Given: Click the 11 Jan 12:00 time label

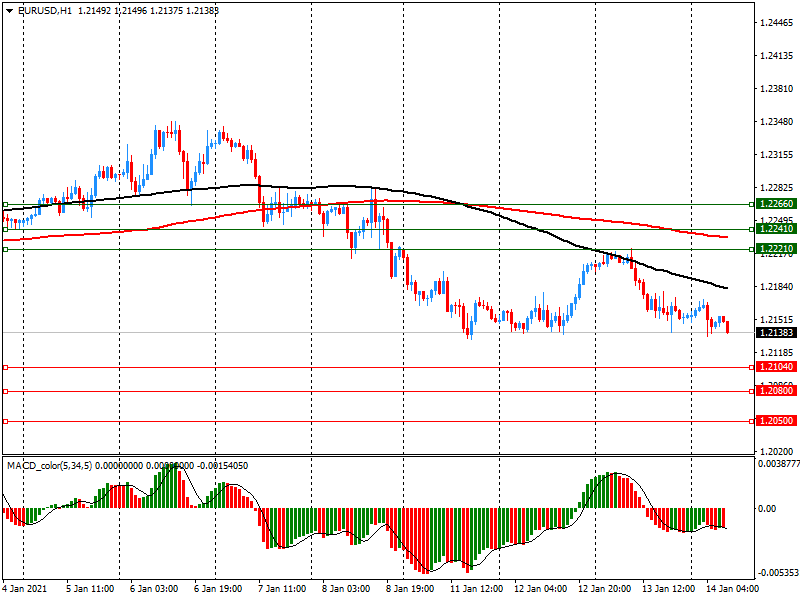Looking at the screenshot, I should point(476,589).
